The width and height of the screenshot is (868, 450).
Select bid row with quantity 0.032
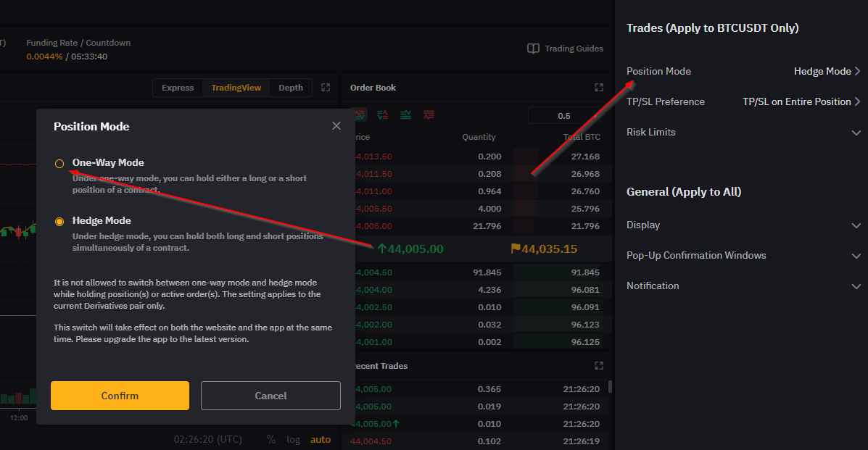click(478, 325)
